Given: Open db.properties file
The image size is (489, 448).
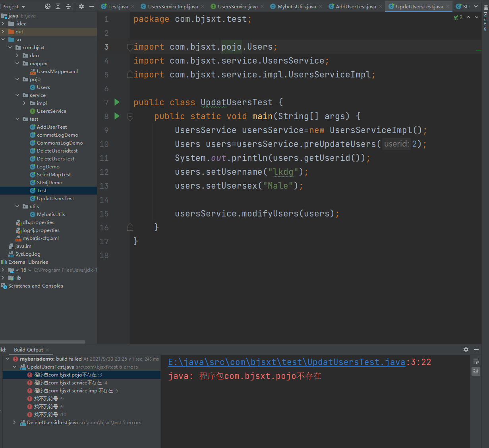Looking at the screenshot, I should [x=38, y=222].
